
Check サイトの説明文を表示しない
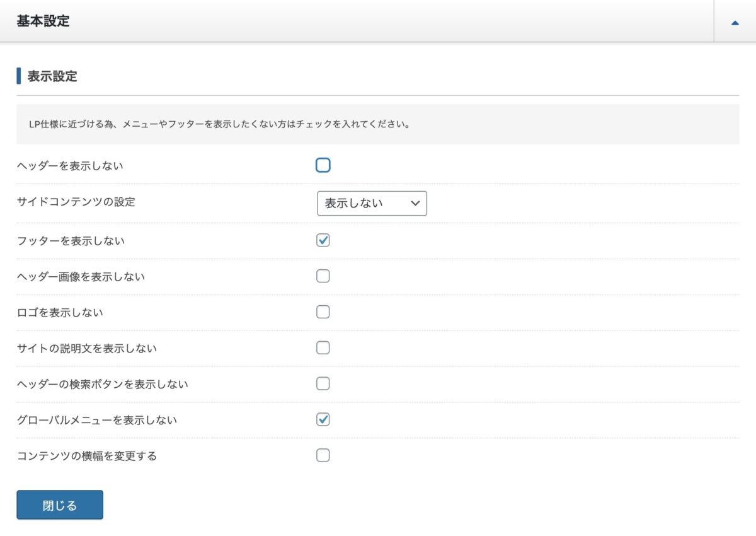coord(323,347)
